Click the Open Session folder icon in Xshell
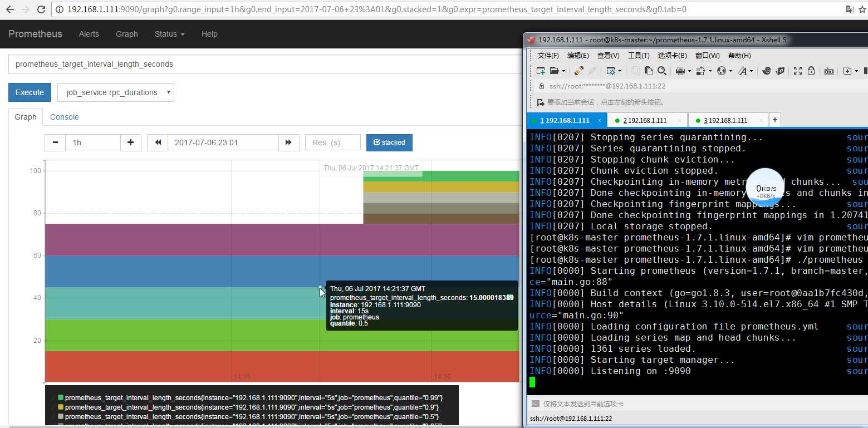This screenshot has height=428, width=868. 554,71
